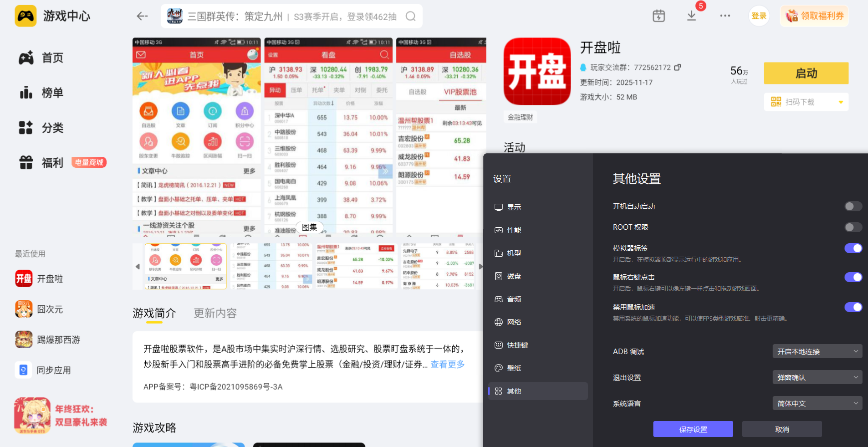Expand the 扫码下载 dropdown
This screenshot has height=447, width=868.
coord(841,102)
